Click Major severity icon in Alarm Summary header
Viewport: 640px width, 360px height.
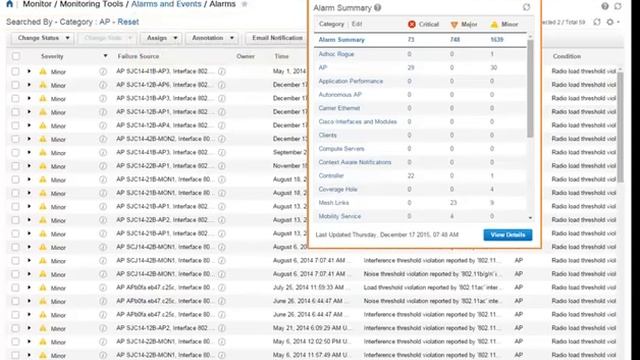pyautogui.click(x=454, y=25)
